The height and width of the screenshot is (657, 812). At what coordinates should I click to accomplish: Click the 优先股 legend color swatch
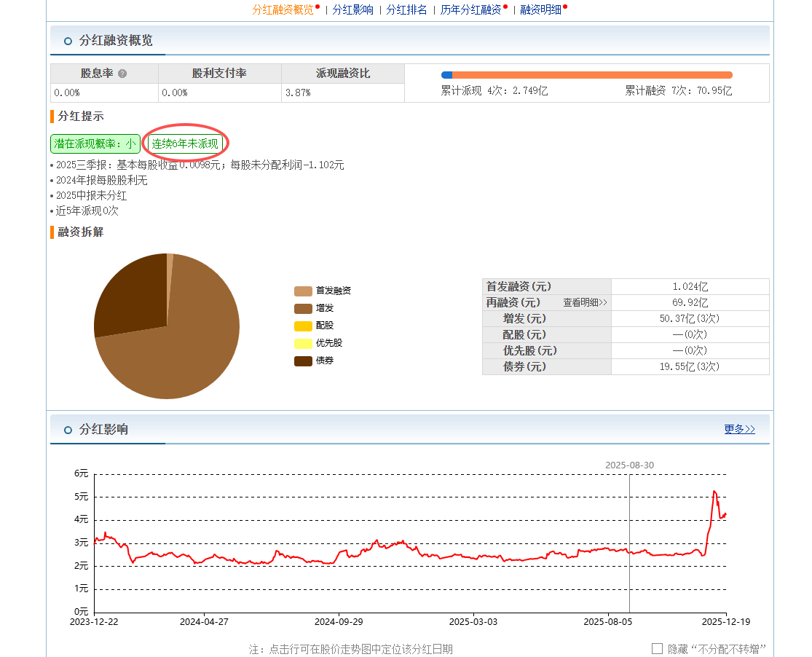(x=303, y=344)
